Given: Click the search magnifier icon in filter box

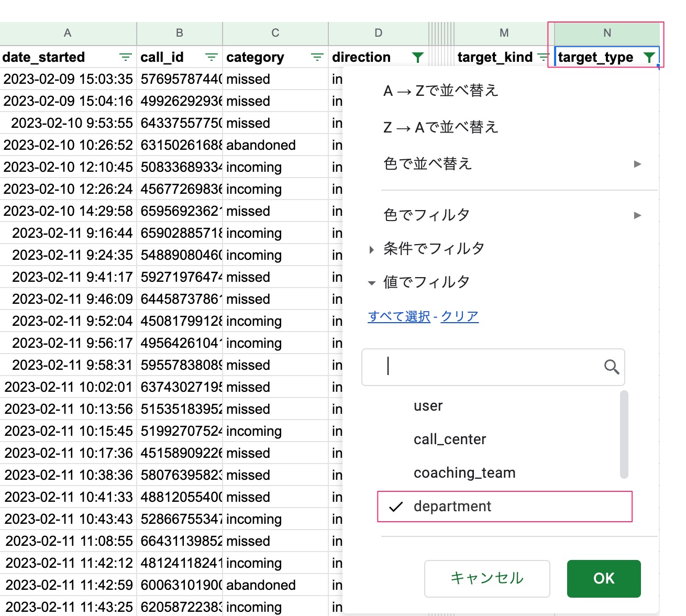Looking at the screenshot, I should pos(612,367).
